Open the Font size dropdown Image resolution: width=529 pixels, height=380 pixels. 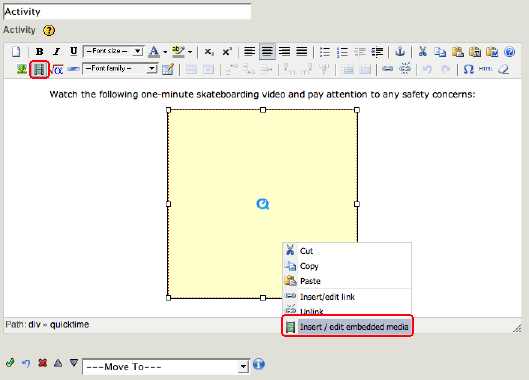(114, 51)
